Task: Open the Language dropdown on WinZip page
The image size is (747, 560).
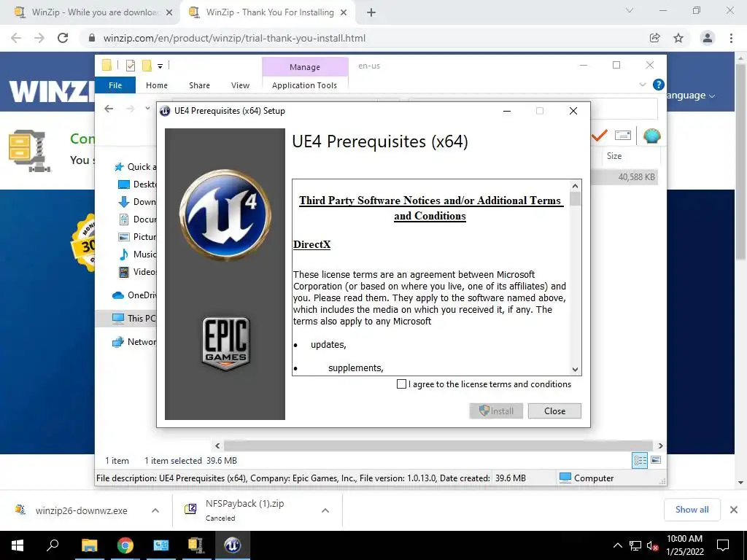Action: [x=690, y=96]
